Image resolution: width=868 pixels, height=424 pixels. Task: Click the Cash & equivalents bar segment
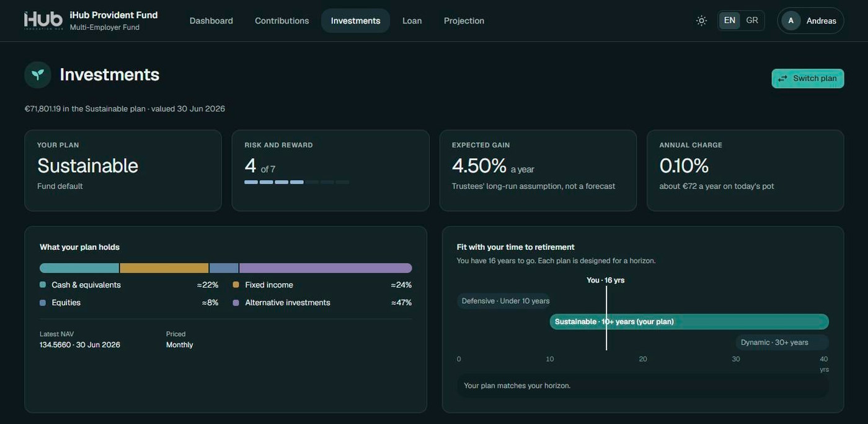coord(79,268)
